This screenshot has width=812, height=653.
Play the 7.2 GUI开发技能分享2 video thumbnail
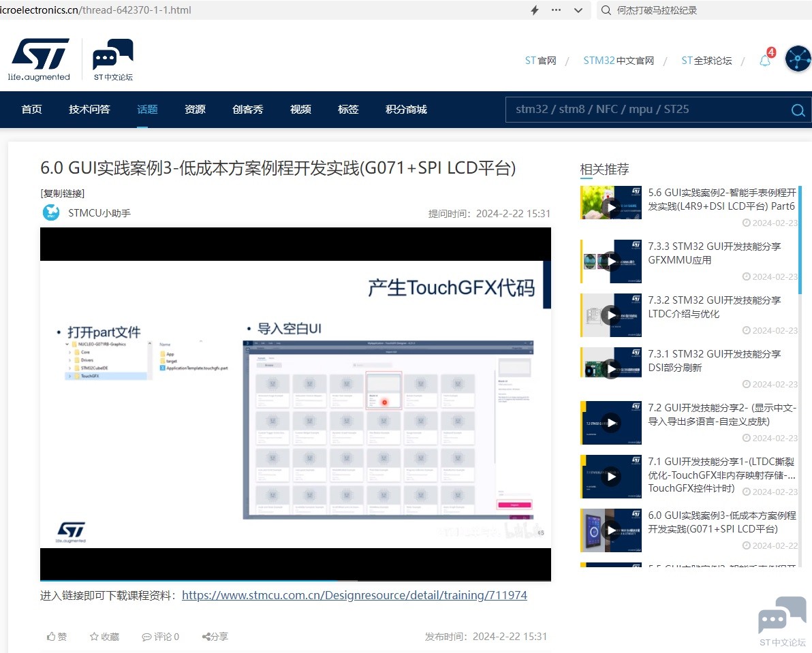tap(611, 423)
